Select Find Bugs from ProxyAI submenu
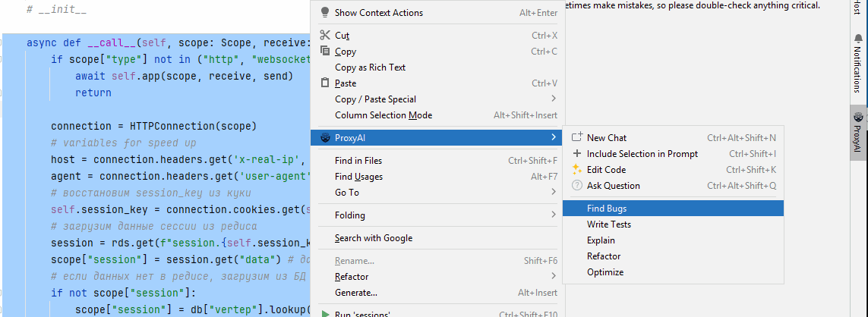This screenshot has height=317, width=868. pos(607,208)
